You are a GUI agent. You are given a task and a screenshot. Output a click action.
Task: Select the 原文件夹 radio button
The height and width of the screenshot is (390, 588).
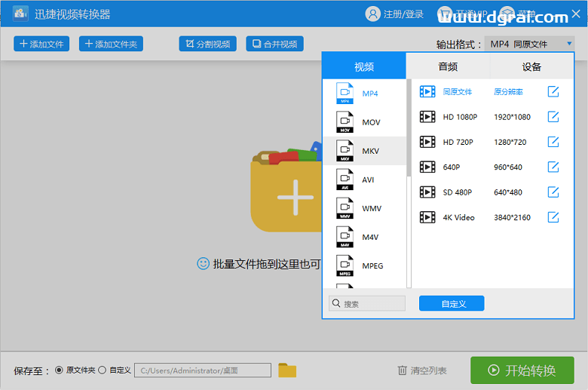60,370
